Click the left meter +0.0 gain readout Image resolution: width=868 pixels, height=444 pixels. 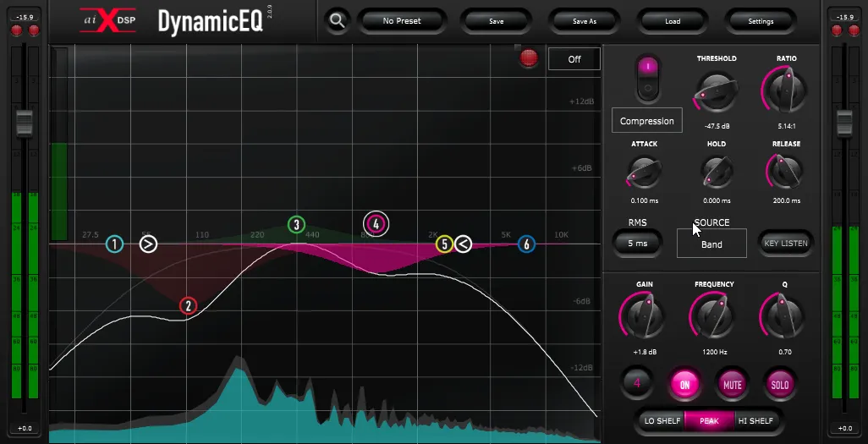point(25,429)
